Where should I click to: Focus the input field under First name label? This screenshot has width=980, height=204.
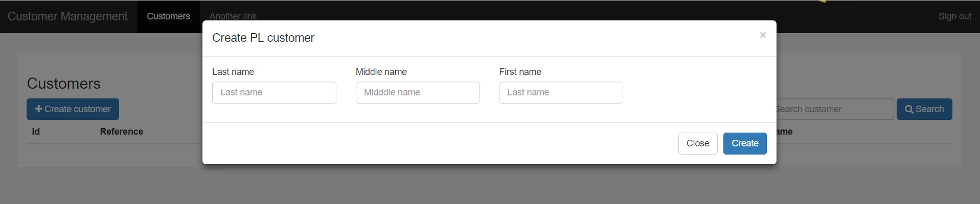click(x=560, y=93)
